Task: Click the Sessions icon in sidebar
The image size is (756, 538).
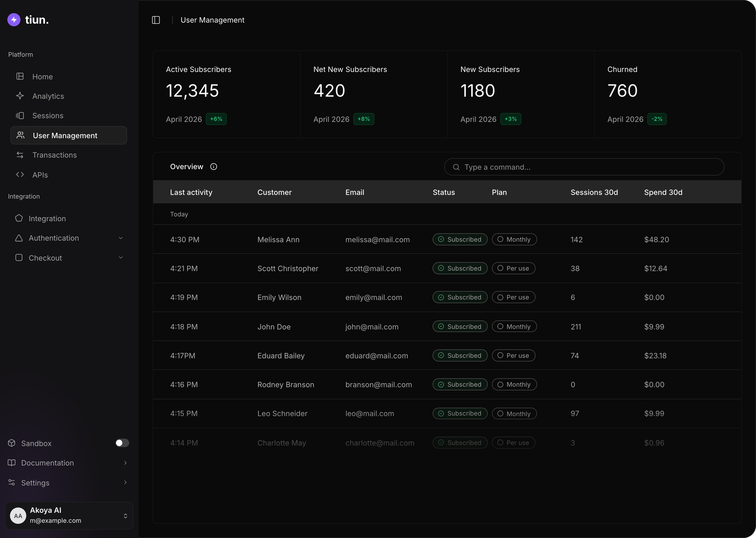Action: coord(20,116)
